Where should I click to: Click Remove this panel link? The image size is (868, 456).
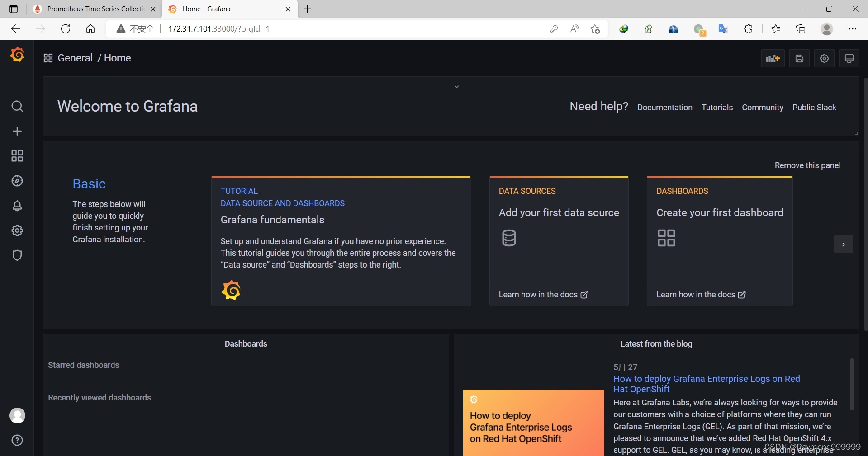[x=807, y=165]
